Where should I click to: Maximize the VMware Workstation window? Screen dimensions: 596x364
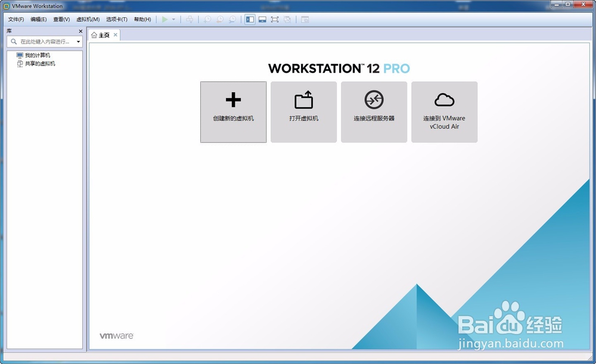568,4
